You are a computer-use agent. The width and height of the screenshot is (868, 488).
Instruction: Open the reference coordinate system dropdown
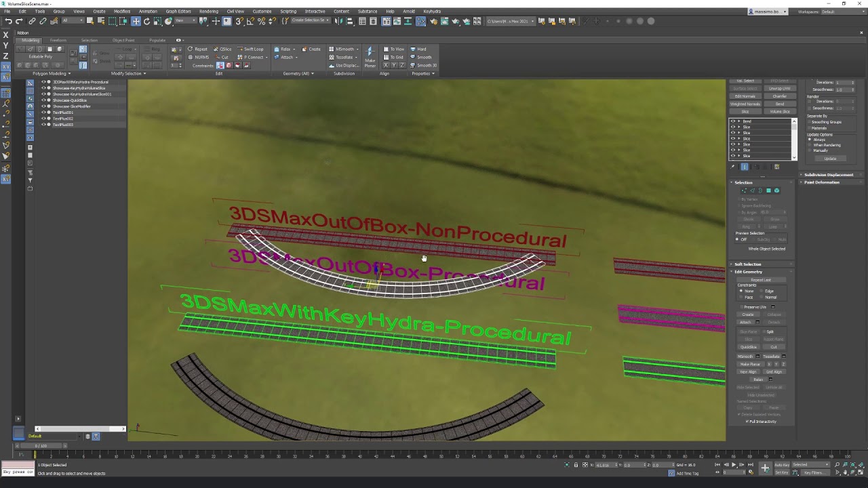point(186,21)
